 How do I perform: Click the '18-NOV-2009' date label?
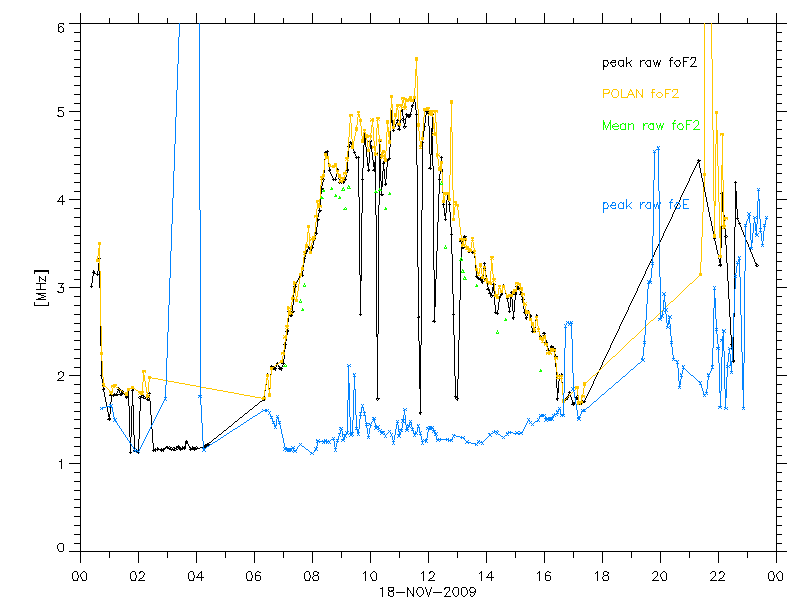point(428,592)
